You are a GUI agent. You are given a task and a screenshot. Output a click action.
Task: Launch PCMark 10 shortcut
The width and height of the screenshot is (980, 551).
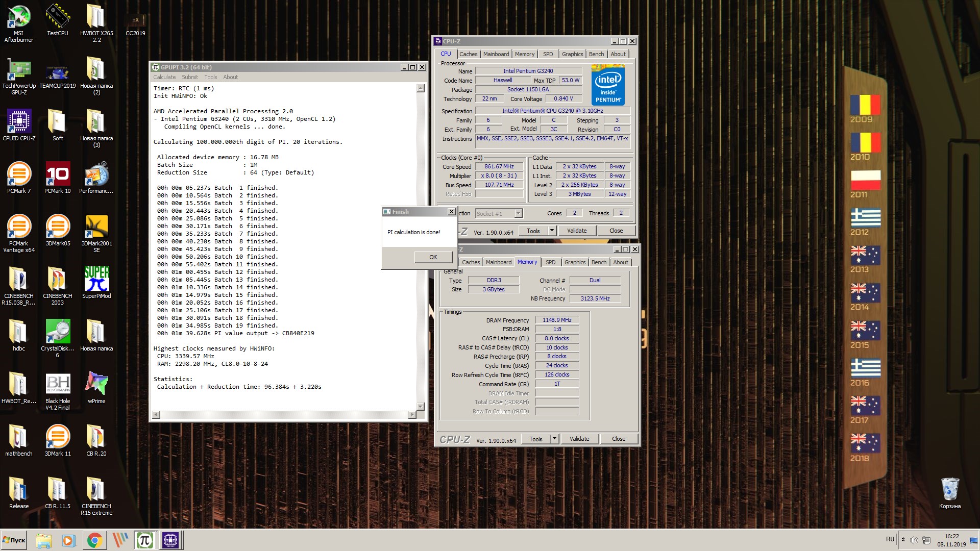pos(58,178)
